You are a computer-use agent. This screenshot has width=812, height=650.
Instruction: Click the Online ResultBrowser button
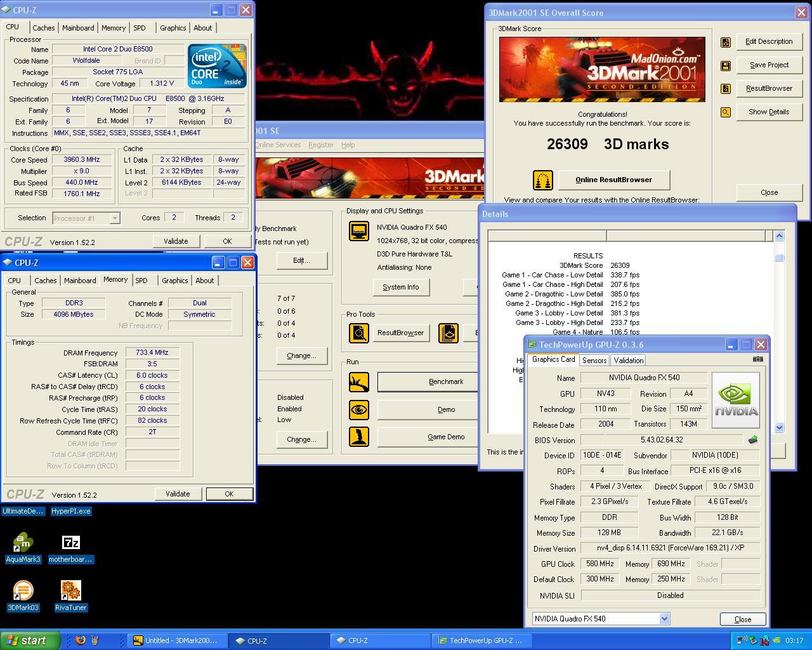coord(613,180)
